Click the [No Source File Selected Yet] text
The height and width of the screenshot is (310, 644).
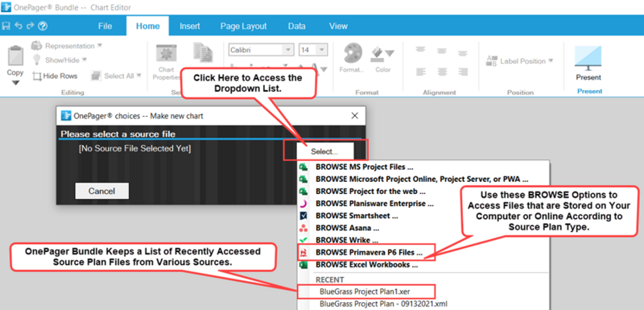pos(134,149)
